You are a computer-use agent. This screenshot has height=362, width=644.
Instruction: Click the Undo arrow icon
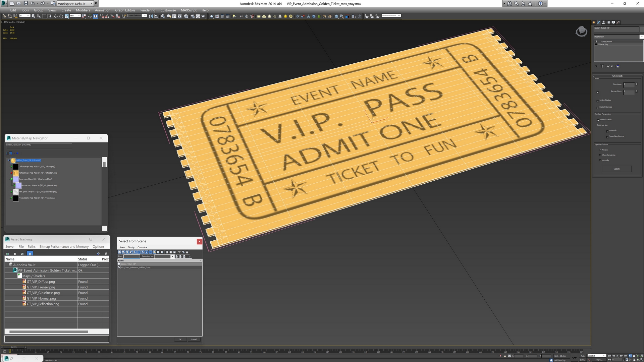[x=33, y=3]
